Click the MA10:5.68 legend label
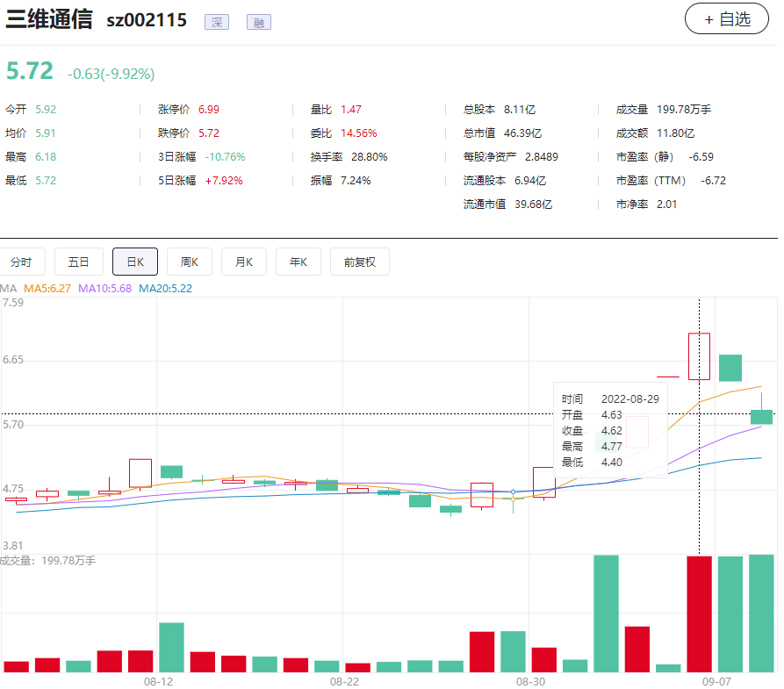Viewport: 784px width, 689px height. coord(105,289)
